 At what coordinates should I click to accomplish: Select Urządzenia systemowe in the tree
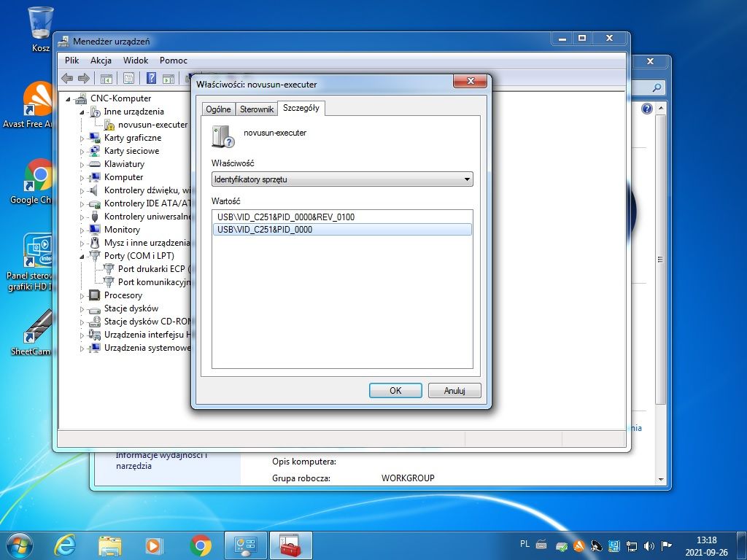click(147, 348)
